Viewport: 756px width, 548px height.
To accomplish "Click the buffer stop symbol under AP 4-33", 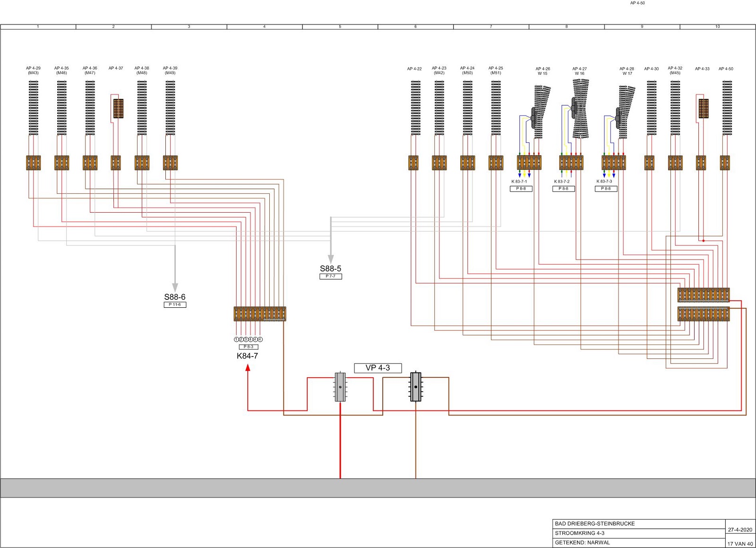I will click(704, 108).
